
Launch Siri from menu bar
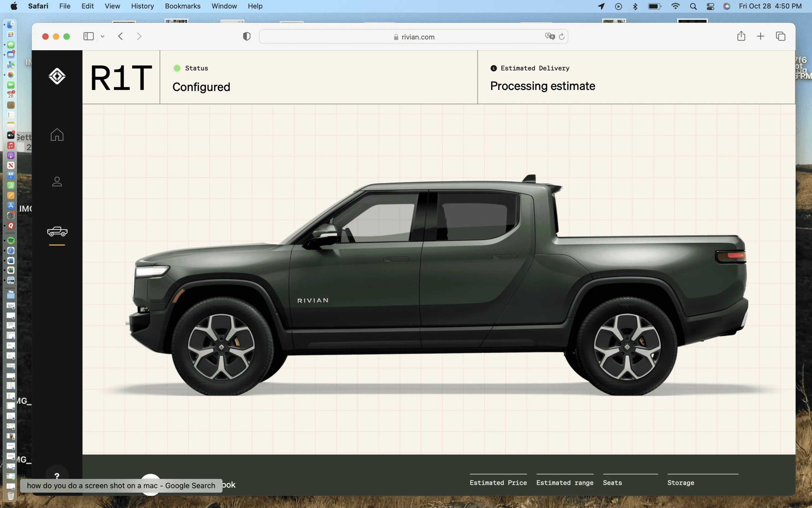pyautogui.click(x=727, y=6)
